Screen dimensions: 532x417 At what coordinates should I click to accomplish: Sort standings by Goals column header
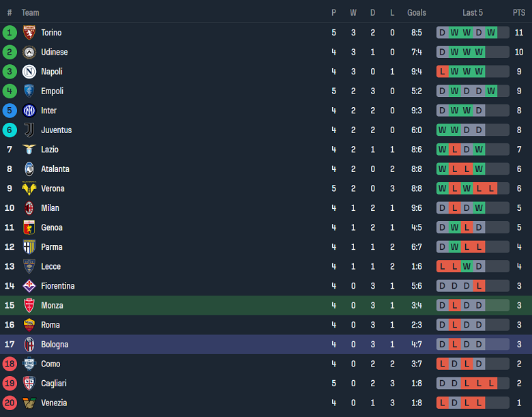click(x=417, y=12)
